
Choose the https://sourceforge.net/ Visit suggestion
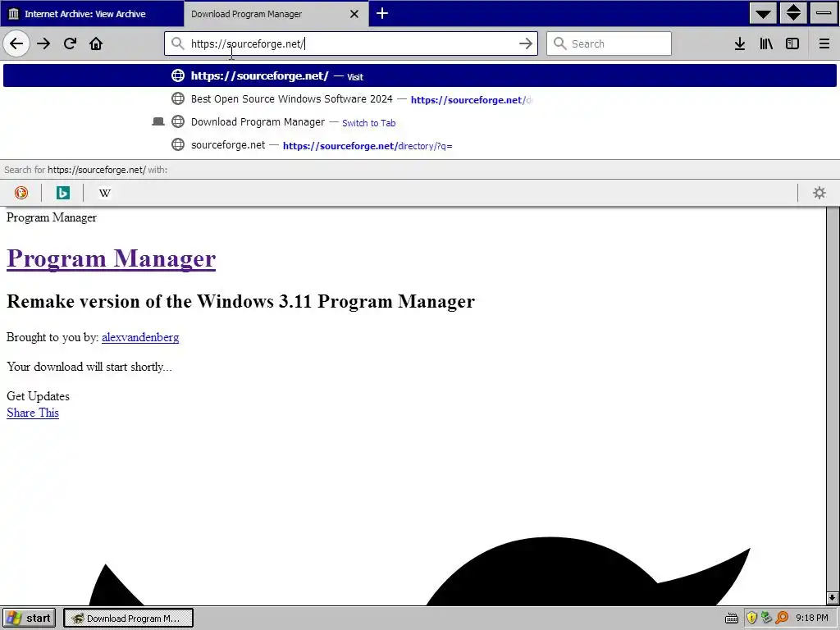(419, 75)
